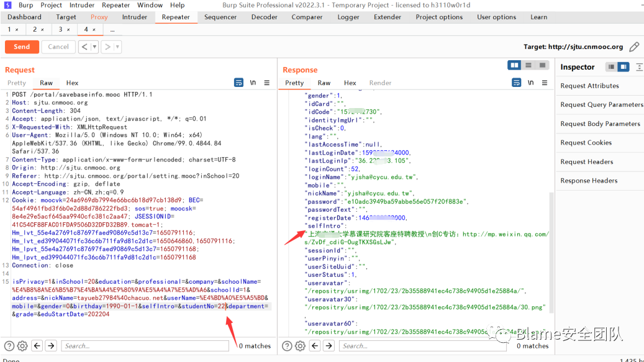Image resolution: width=644 pixels, height=362 pixels.
Task: Open Request search help icon
Action: pyautogui.click(x=9, y=346)
